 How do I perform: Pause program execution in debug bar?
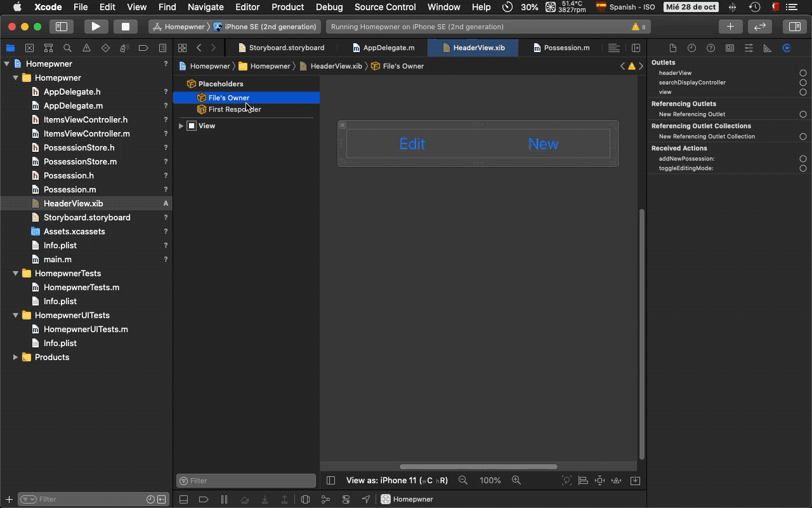224,499
